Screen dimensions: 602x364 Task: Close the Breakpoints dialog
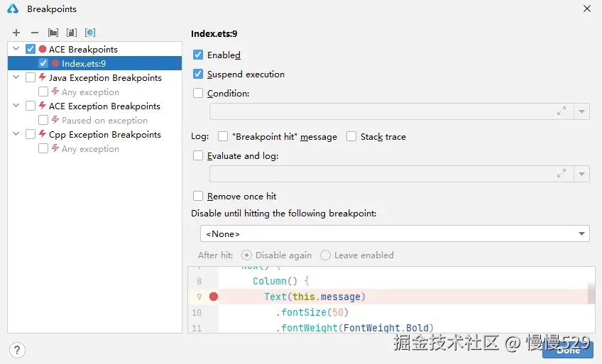(586, 9)
